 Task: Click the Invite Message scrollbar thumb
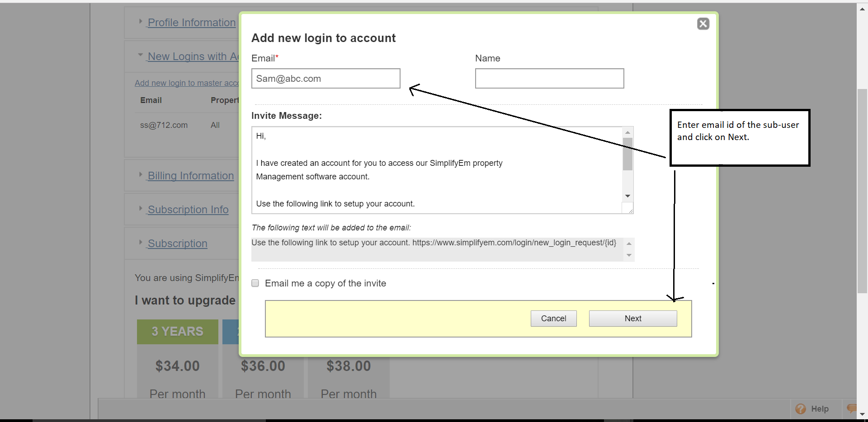(x=627, y=154)
